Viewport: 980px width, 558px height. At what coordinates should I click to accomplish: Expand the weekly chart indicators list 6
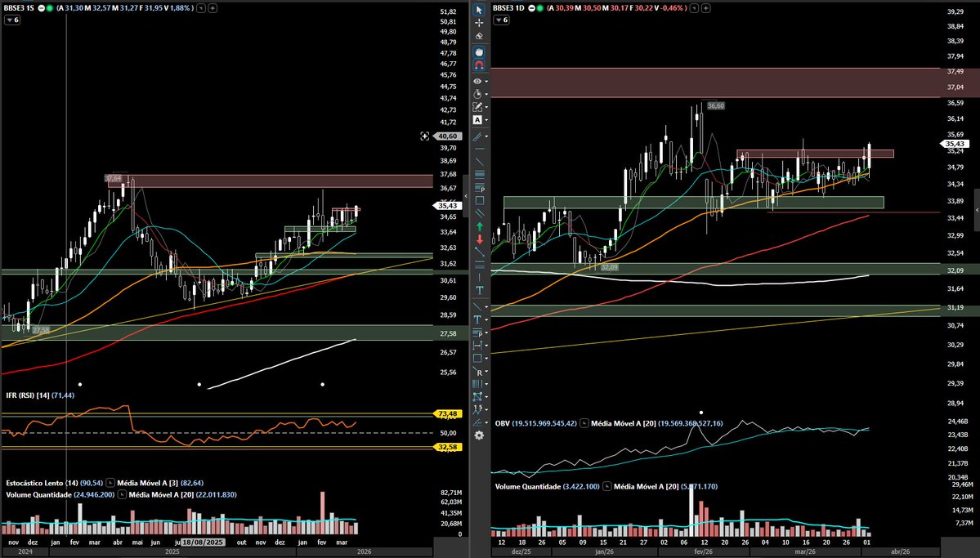pos(12,20)
